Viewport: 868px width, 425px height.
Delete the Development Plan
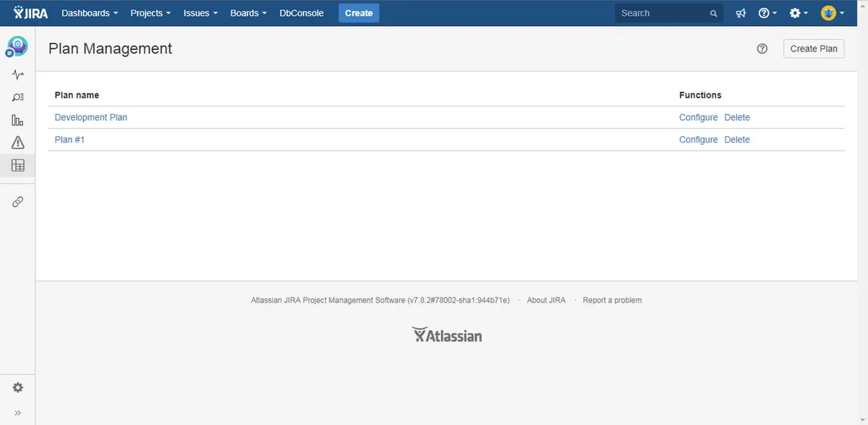tap(737, 117)
